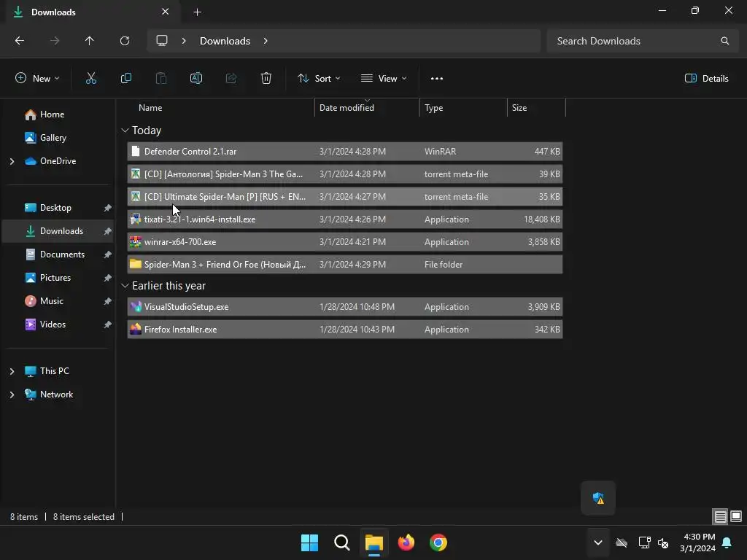Select tixati-3.21-1.win64-install.exe
747x560 pixels.
pos(345,219)
